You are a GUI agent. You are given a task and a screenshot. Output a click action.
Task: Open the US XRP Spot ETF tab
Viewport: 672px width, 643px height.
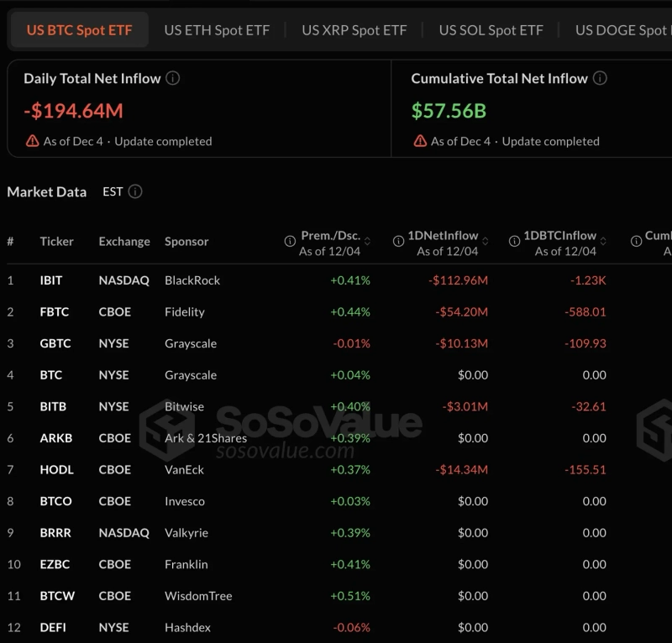354,30
